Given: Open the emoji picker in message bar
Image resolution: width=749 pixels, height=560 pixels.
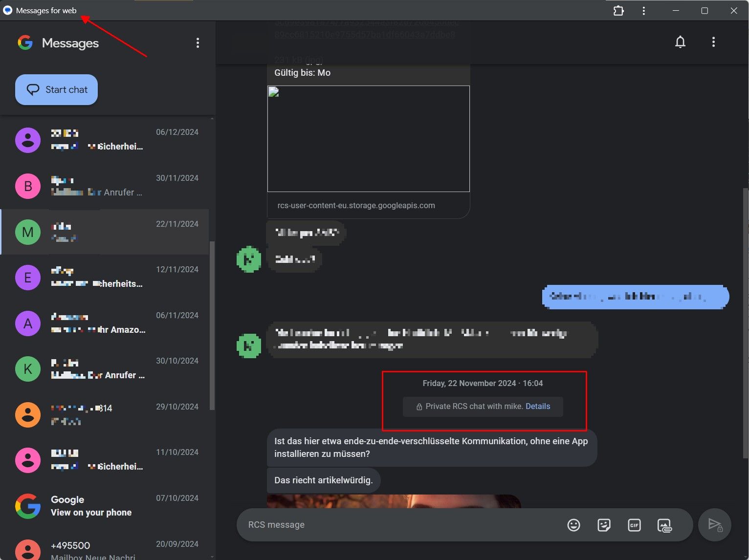Looking at the screenshot, I should pyautogui.click(x=573, y=525).
